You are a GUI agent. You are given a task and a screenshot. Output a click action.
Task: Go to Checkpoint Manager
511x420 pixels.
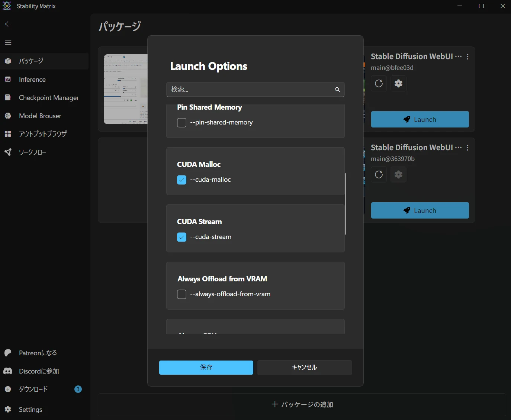pos(44,98)
